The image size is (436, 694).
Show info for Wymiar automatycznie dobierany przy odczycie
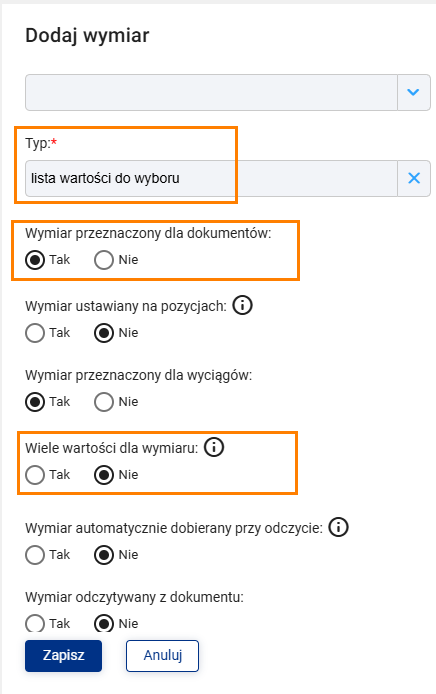coord(339,527)
